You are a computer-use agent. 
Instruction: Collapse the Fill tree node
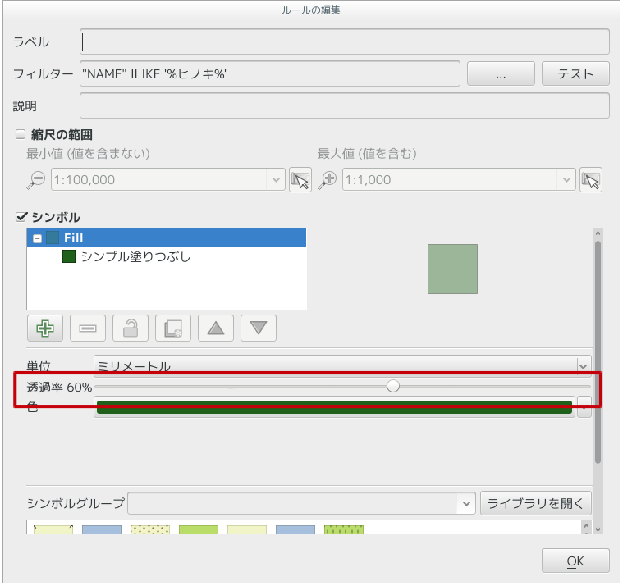37,238
